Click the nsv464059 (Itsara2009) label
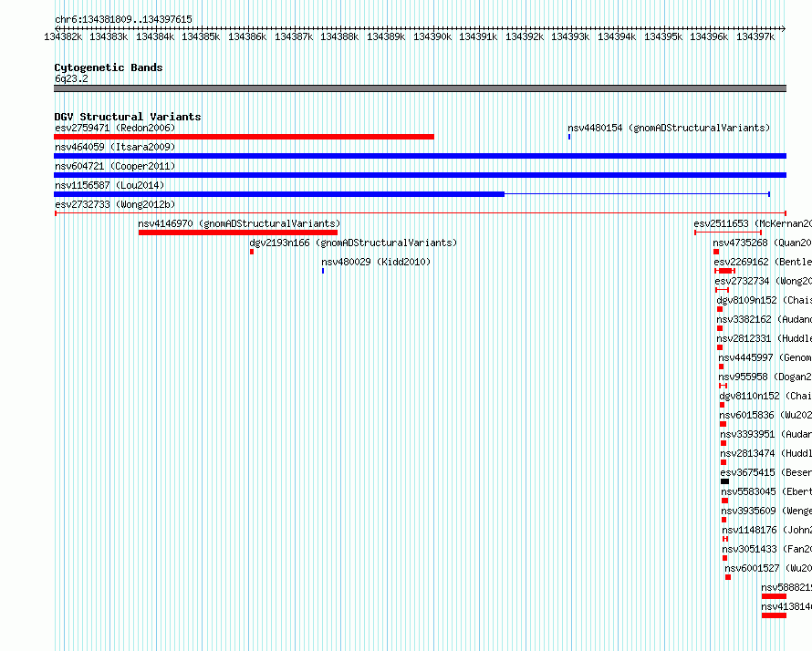 (115, 147)
